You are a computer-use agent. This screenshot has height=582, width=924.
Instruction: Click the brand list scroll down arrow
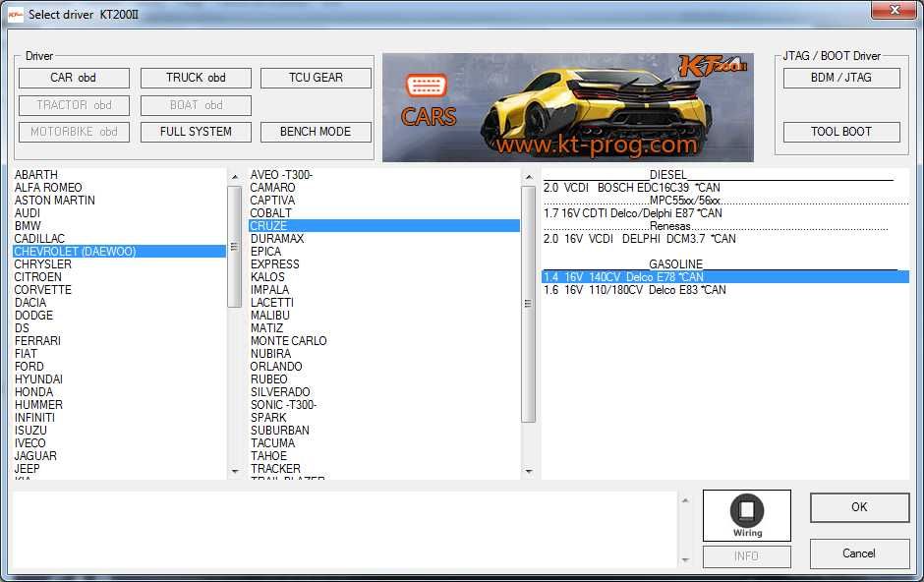pos(235,471)
